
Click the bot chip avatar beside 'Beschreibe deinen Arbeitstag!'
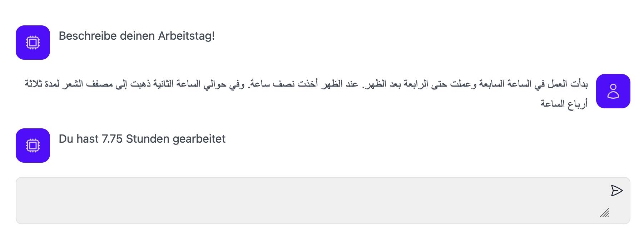click(33, 43)
